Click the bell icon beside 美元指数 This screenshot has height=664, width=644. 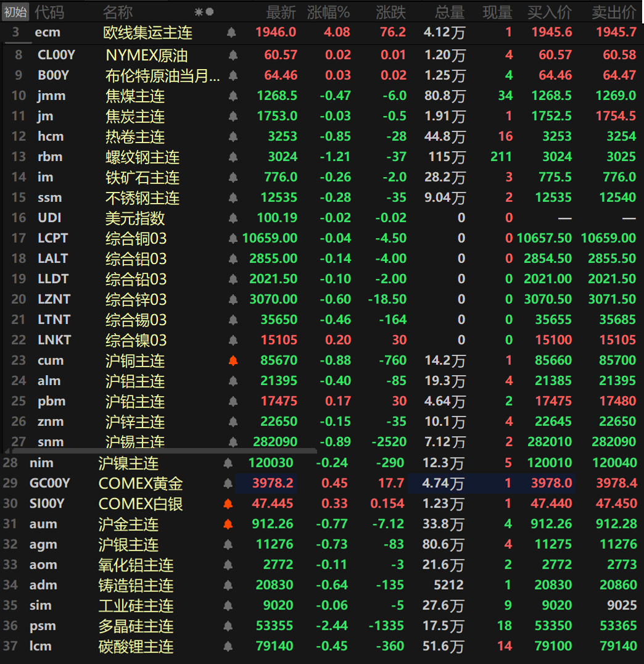pos(233,218)
